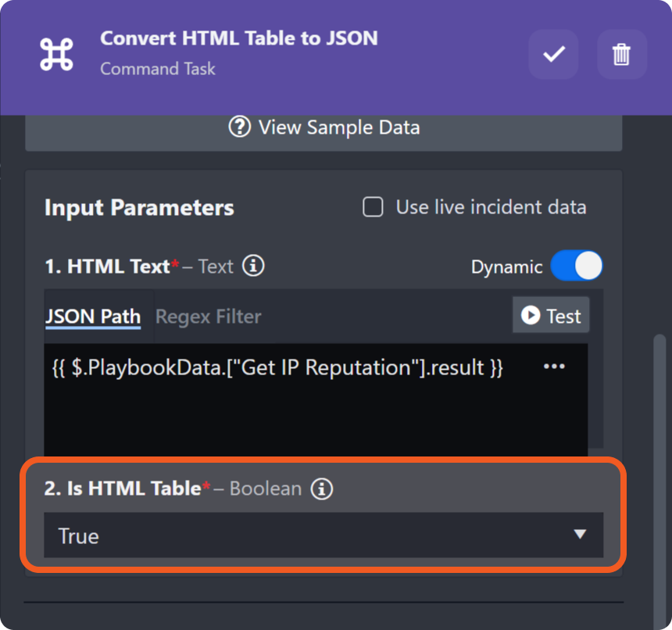
Task: Turn off the Dynamic toggle switch
Action: point(577,267)
